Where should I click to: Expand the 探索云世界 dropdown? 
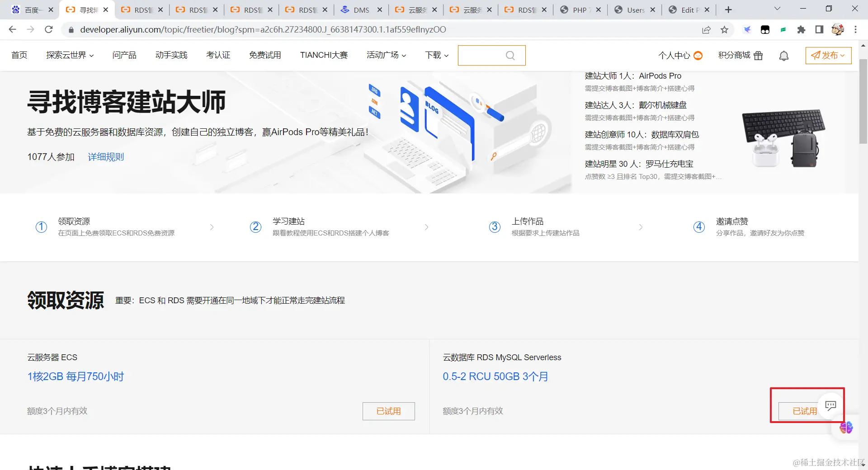(70, 55)
